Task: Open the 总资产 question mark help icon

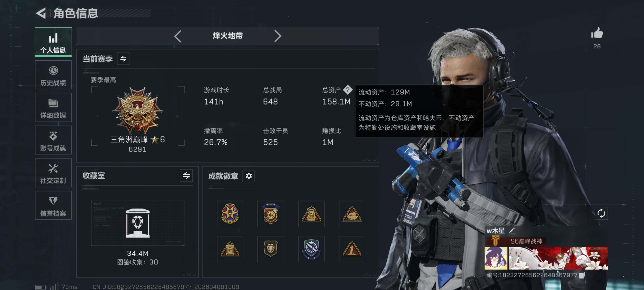Action: pyautogui.click(x=348, y=90)
